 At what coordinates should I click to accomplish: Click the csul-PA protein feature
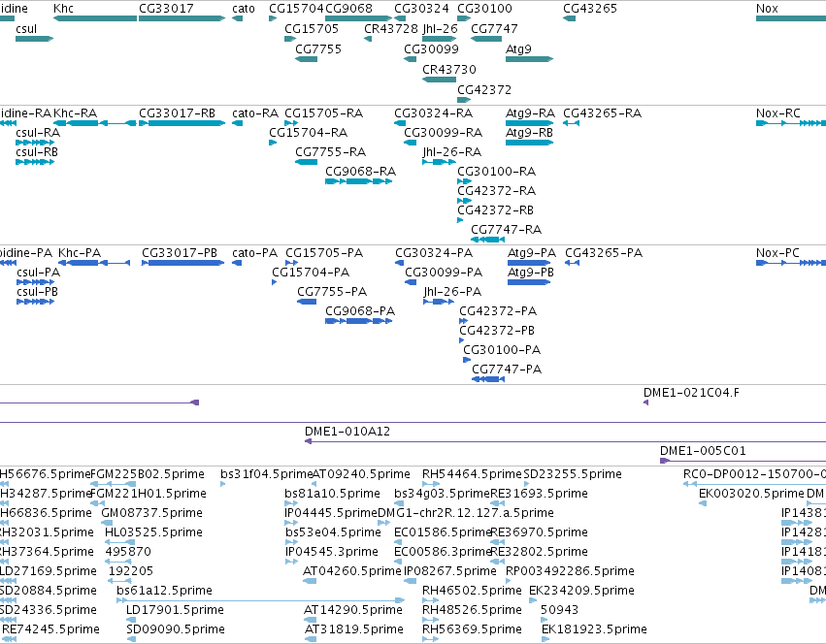[x=35, y=282]
